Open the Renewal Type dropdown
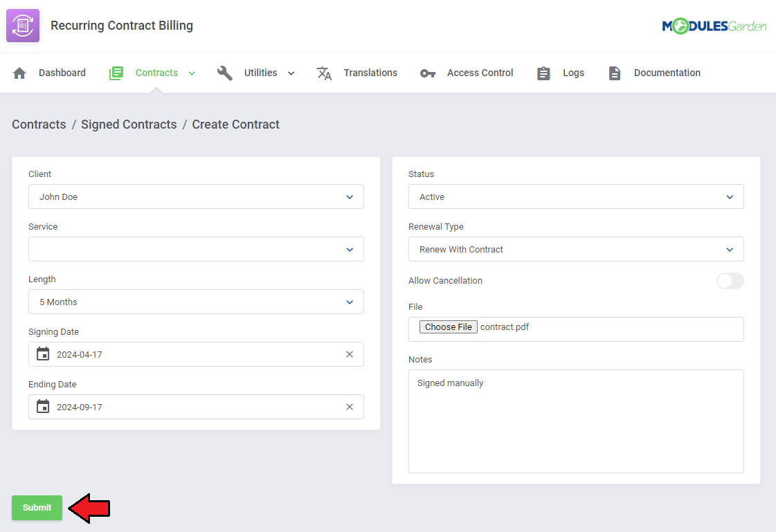 (x=576, y=249)
